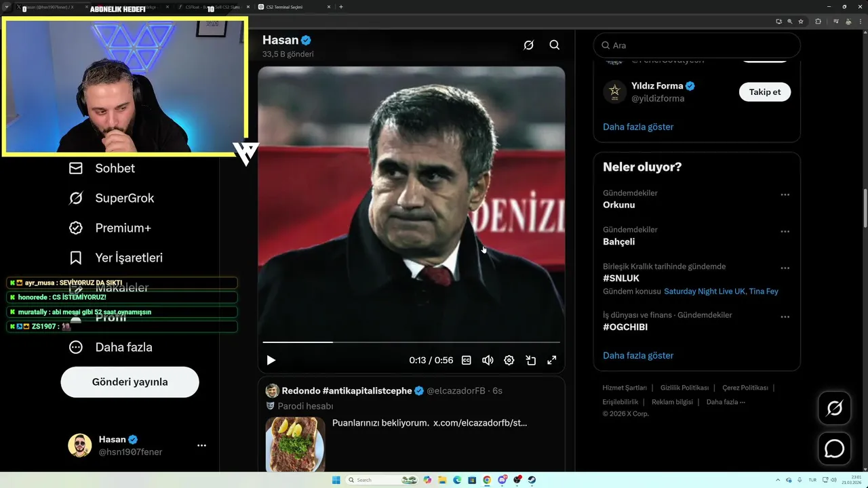Show hidden system tray icons
This screenshot has width=868, height=488.
pyautogui.click(x=778, y=480)
